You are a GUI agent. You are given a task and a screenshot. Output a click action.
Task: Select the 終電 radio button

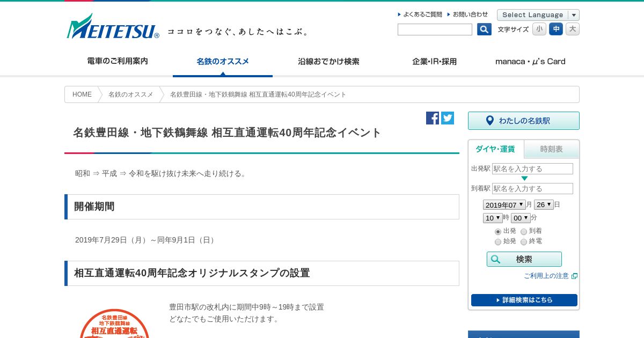coord(524,242)
